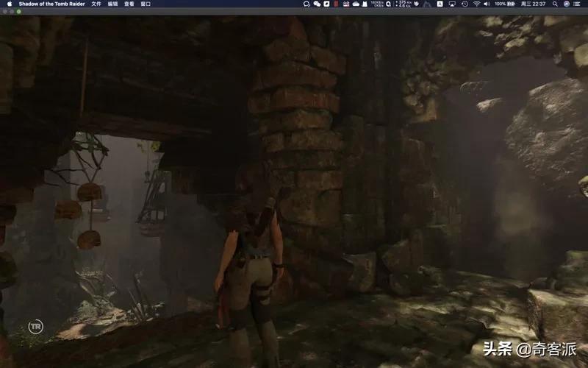Image resolution: width=588 pixels, height=368 pixels.
Task: Open Spotlight search magnifier
Action: click(x=555, y=4)
